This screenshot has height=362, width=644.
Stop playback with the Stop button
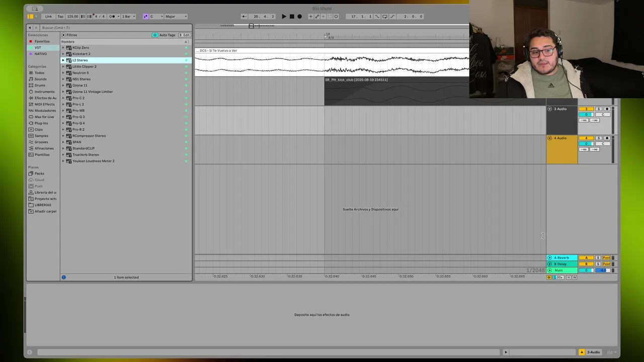click(292, 17)
